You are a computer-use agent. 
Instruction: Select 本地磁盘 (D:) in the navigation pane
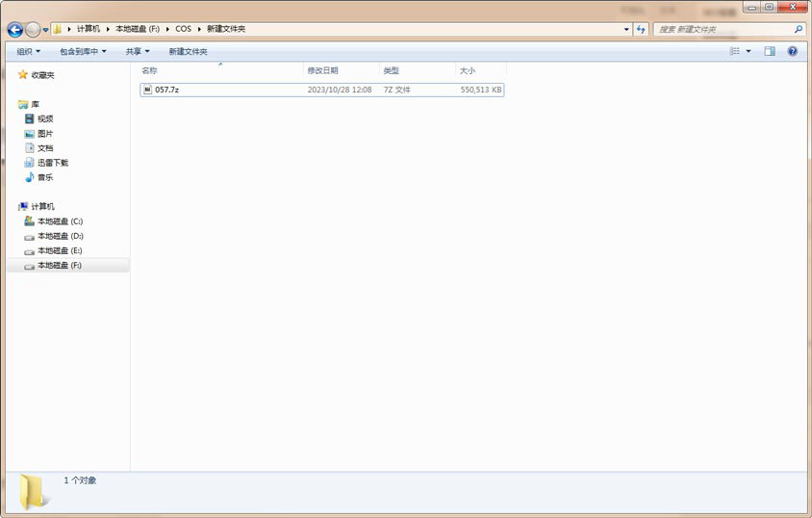click(x=60, y=236)
